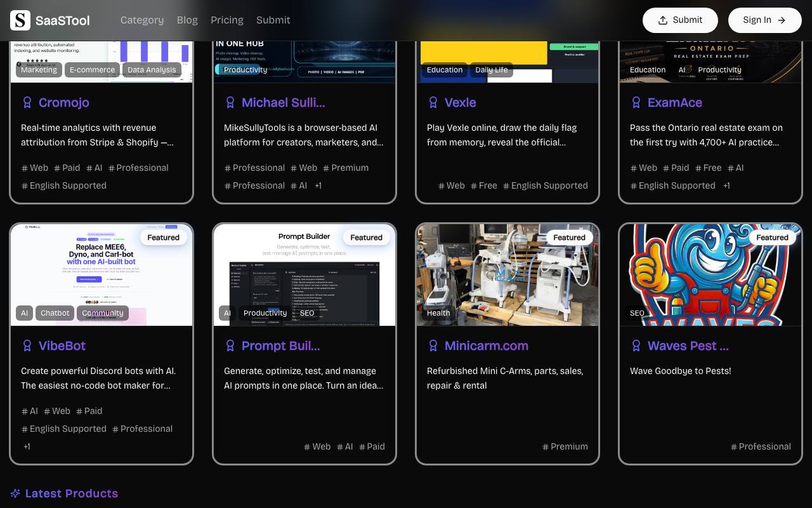Click the Featured badge on Minicarm.com card
The height and width of the screenshot is (508, 812).
pyautogui.click(x=570, y=237)
